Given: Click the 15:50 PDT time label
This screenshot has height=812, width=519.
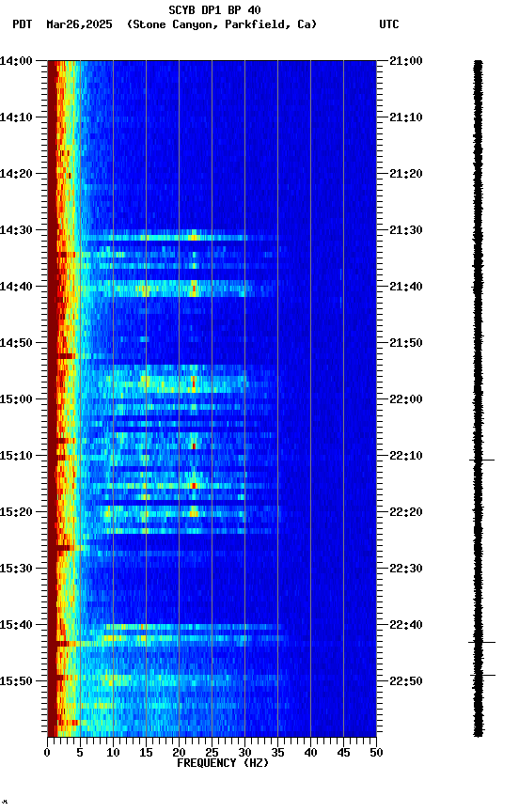Looking at the screenshot, I should 16,681.
